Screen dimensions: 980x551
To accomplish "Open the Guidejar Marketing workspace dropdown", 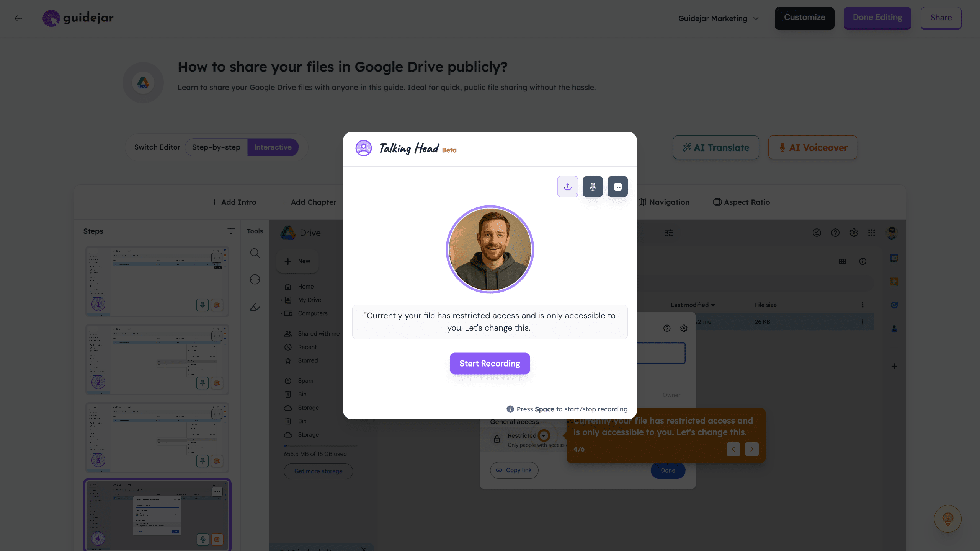I will coord(718,18).
